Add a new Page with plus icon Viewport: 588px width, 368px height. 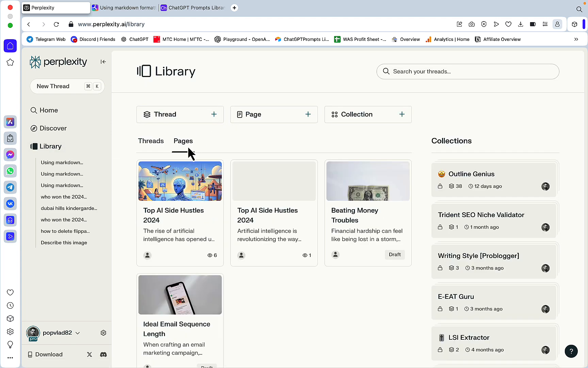tap(308, 114)
